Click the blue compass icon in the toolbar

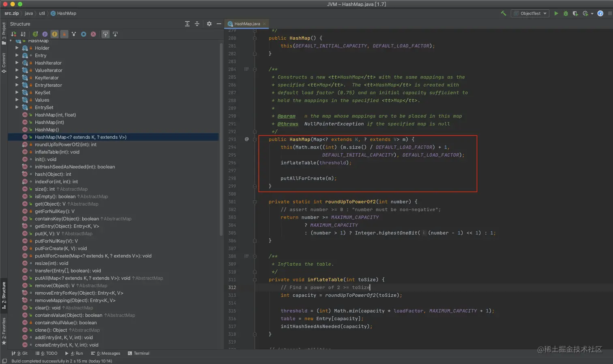coord(600,13)
